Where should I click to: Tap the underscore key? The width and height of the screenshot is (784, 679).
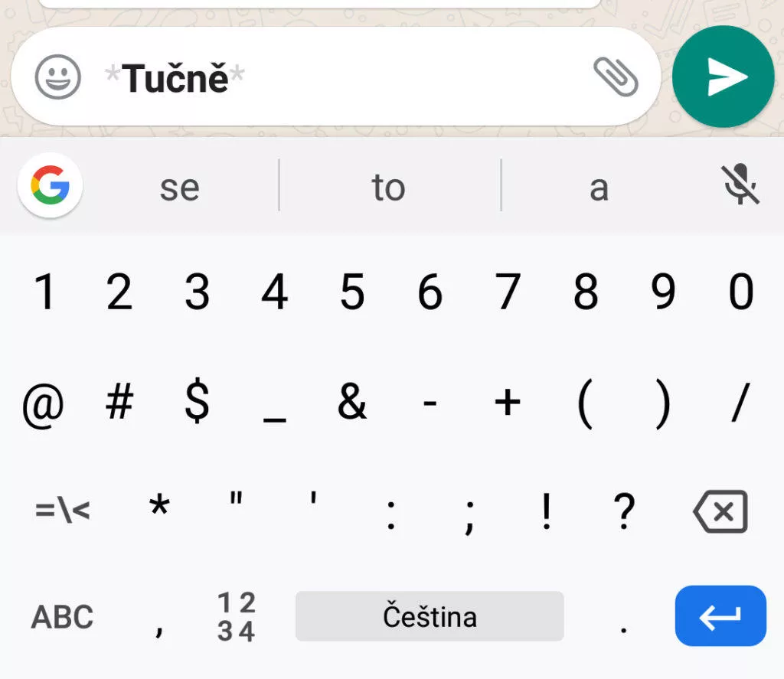pyautogui.click(x=273, y=406)
